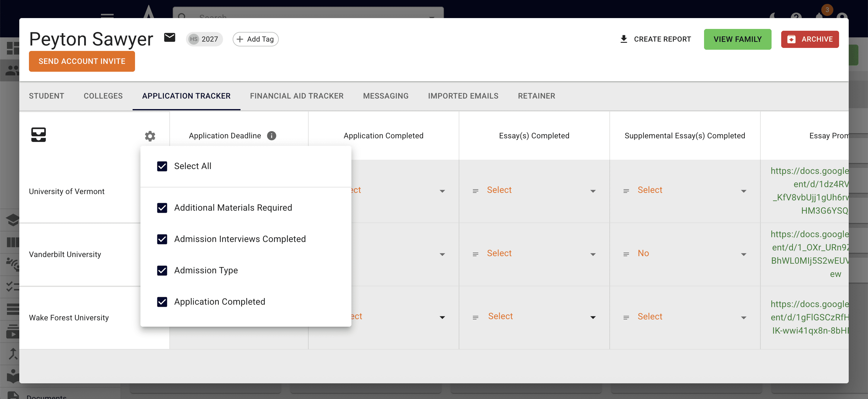Viewport: 868px width, 399px height.
Task: Click the View Family button
Action: coord(737,39)
